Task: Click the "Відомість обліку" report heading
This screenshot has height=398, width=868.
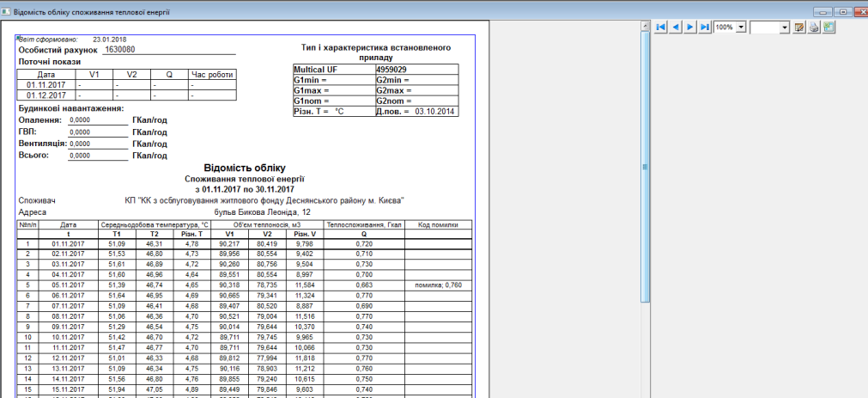Action: [245, 168]
